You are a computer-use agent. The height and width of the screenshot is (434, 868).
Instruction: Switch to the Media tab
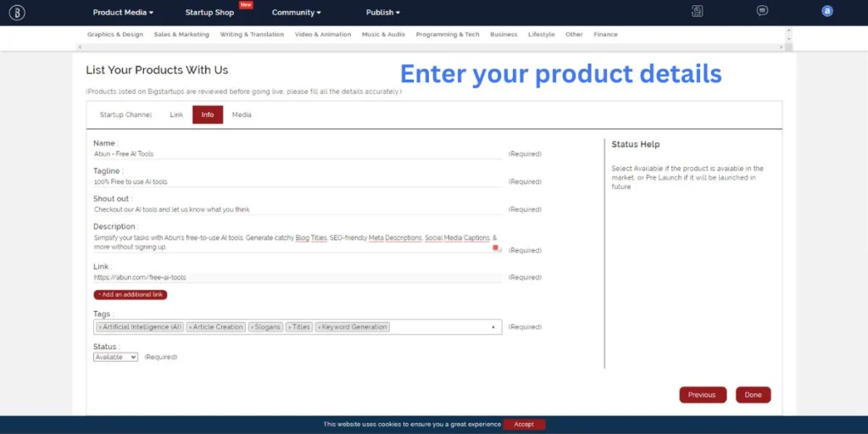coord(242,114)
